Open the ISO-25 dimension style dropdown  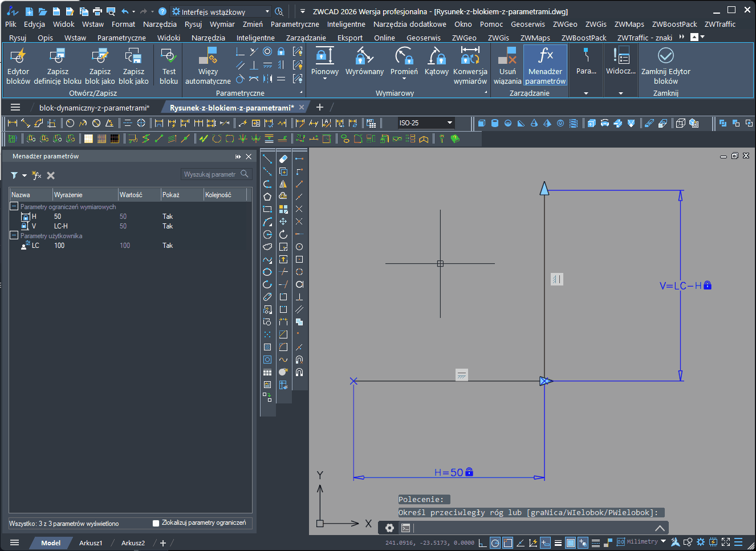pyautogui.click(x=449, y=123)
